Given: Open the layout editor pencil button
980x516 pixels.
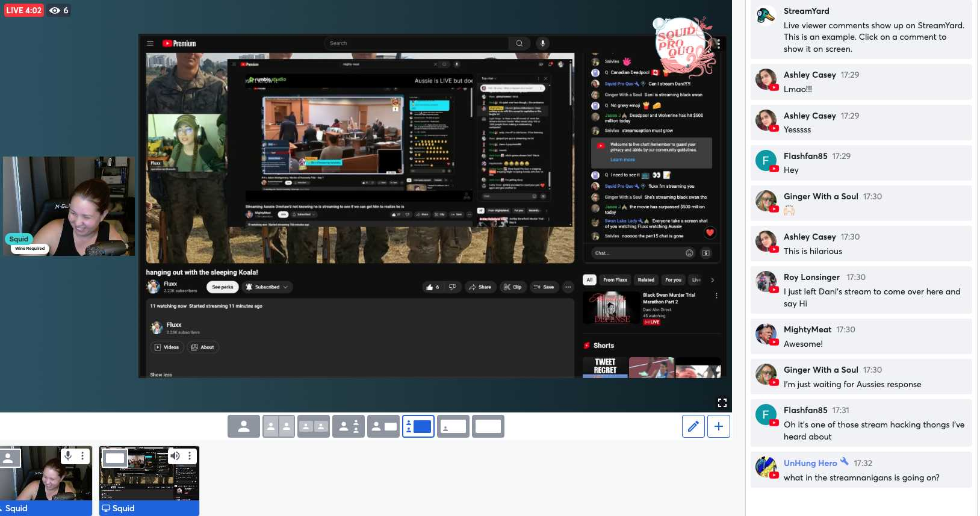Looking at the screenshot, I should tap(693, 426).
